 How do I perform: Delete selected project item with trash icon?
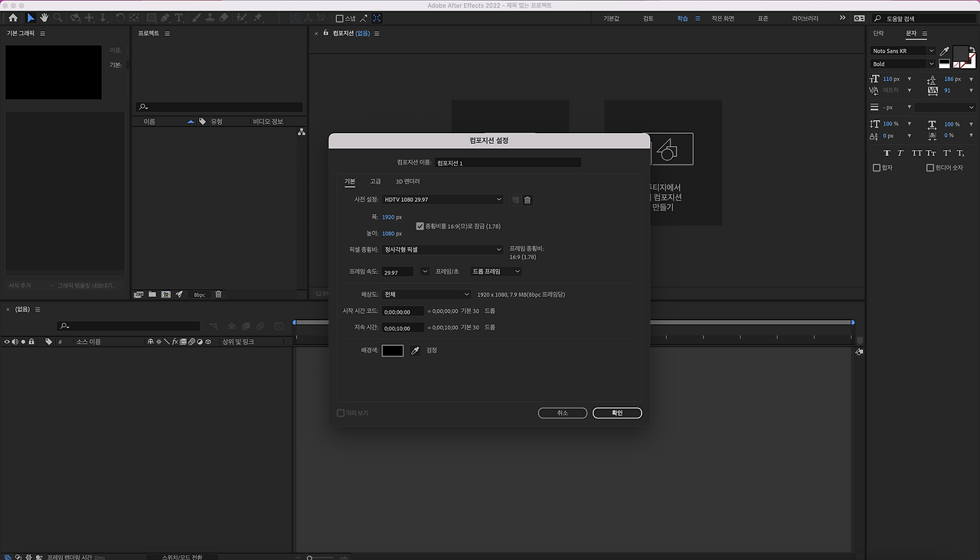[218, 295]
